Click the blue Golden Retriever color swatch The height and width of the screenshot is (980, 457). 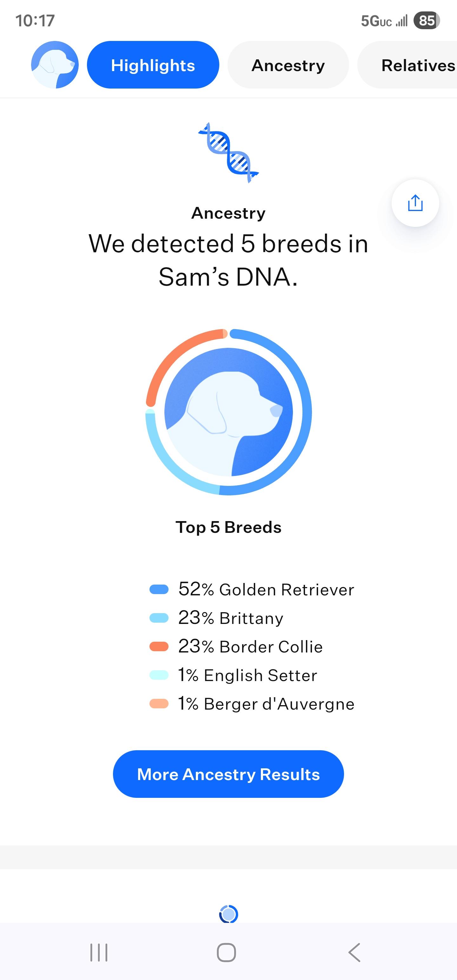click(159, 589)
